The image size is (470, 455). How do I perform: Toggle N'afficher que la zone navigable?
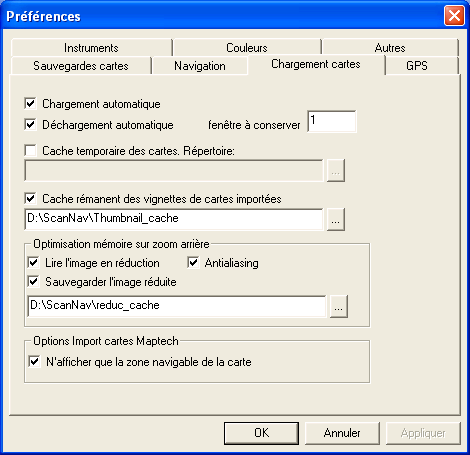coord(34,362)
